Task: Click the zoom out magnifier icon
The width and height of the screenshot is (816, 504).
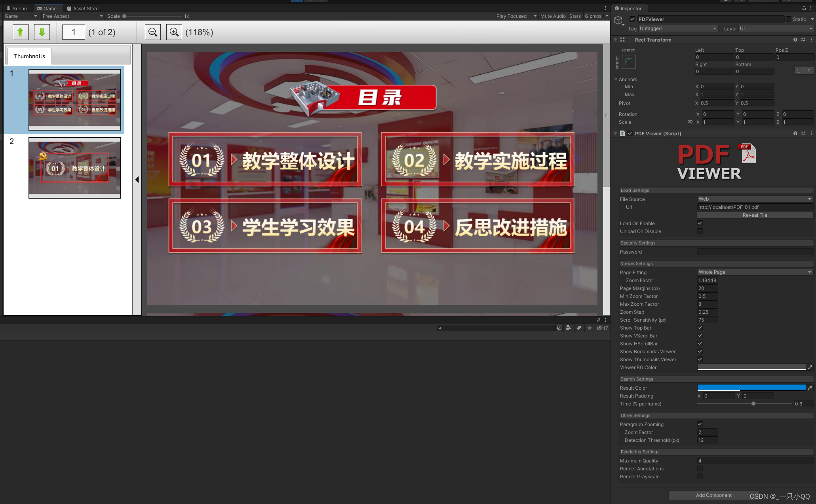Action: point(153,32)
